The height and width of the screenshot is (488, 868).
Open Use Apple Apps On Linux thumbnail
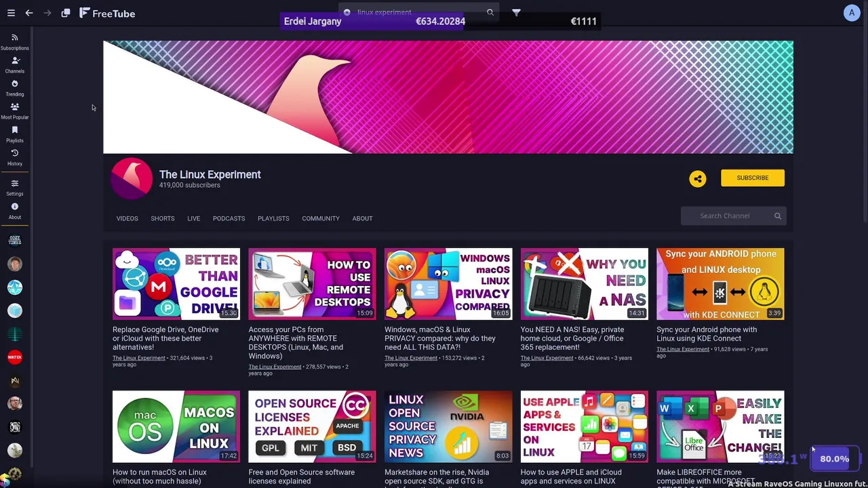tap(584, 426)
